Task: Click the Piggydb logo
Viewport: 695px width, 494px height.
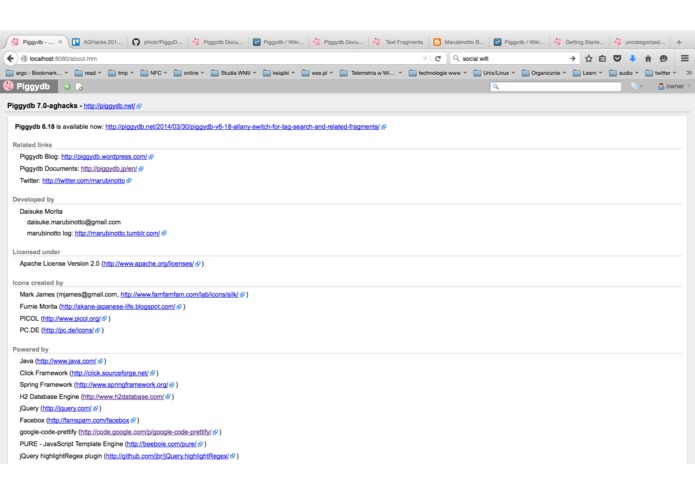Action: tap(27, 86)
